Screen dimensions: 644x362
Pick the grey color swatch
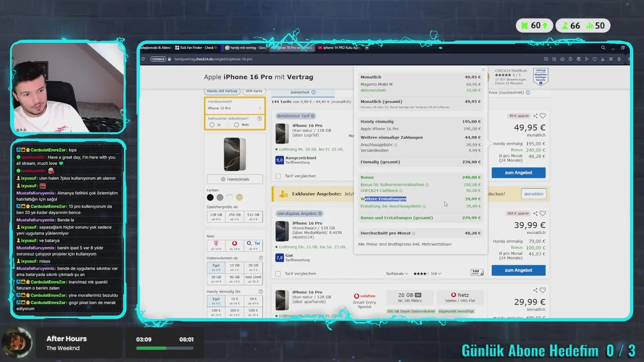point(220,197)
